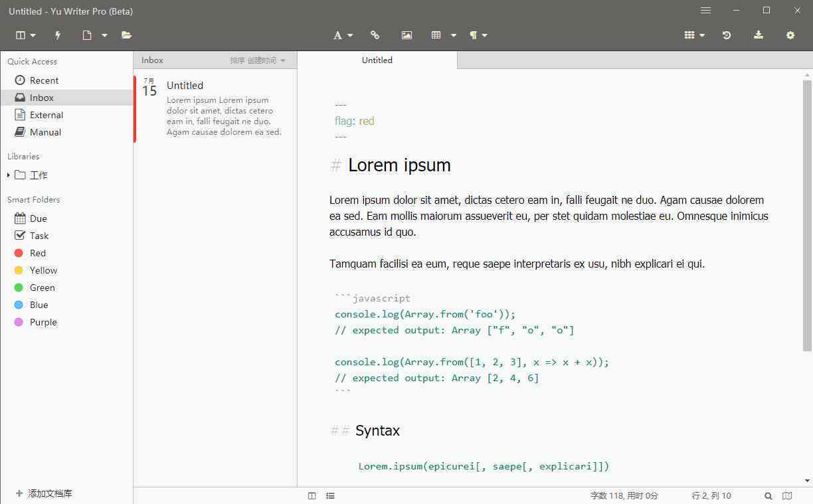
Task: Expand the new document dropdown arrow
Action: click(x=104, y=36)
